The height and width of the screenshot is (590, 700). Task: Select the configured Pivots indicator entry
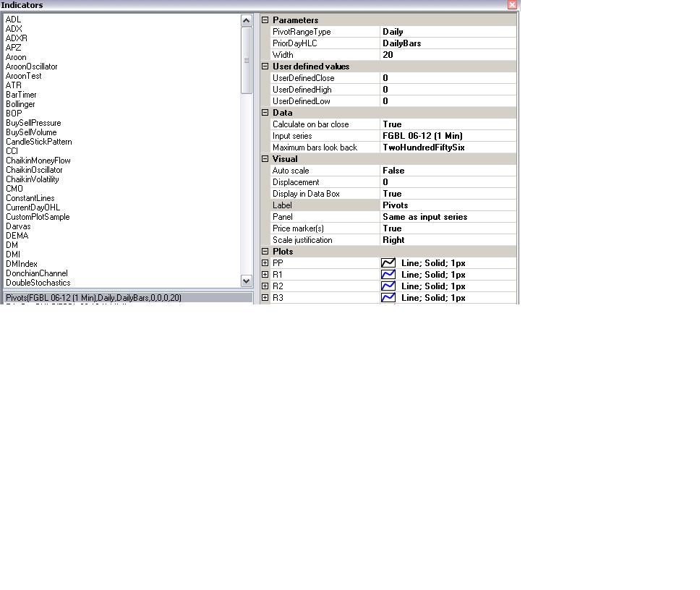click(x=128, y=298)
